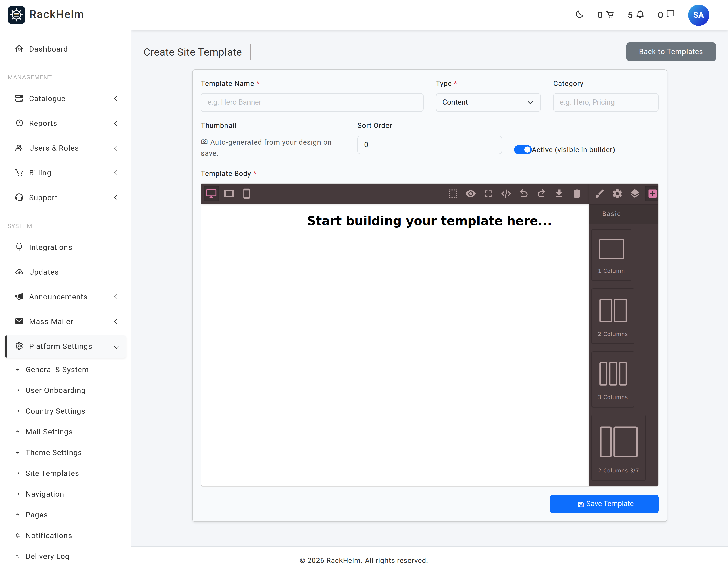
Task: Open the style manager brush icon
Action: (599, 194)
